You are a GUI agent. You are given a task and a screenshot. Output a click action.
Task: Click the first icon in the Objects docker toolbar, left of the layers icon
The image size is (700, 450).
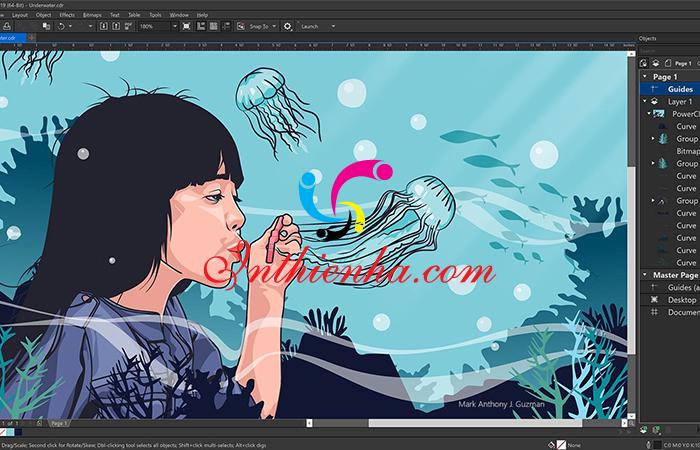point(643,63)
